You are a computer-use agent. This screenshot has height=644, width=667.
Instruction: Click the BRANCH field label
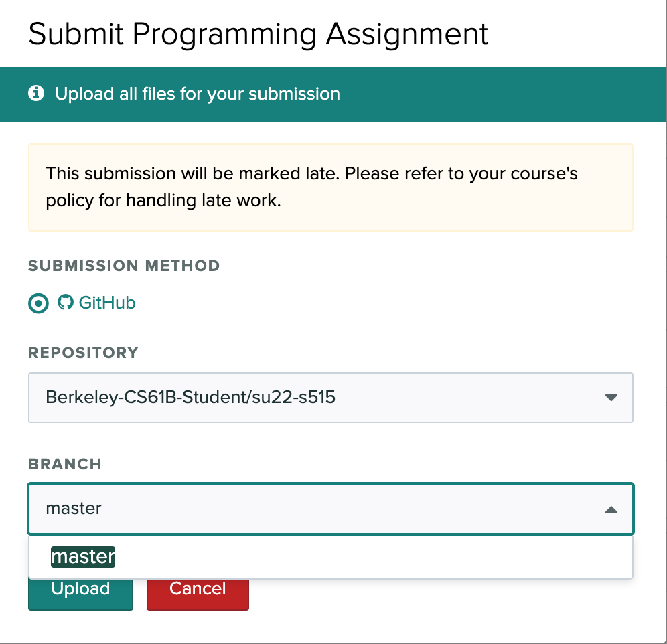coord(65,464)
